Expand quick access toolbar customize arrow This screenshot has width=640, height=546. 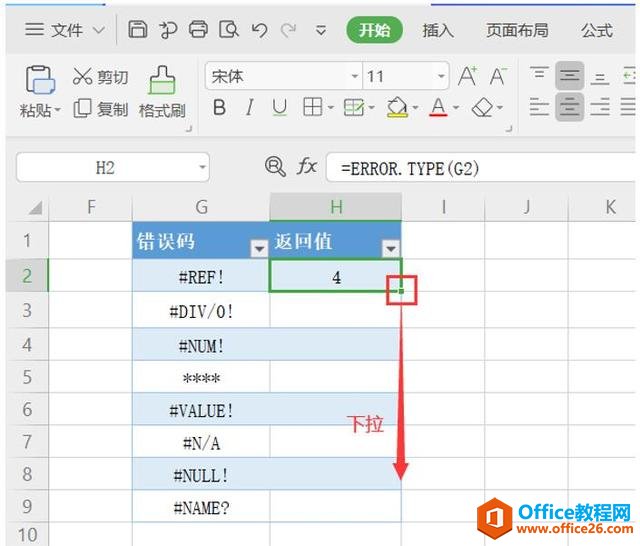[321, 30]
